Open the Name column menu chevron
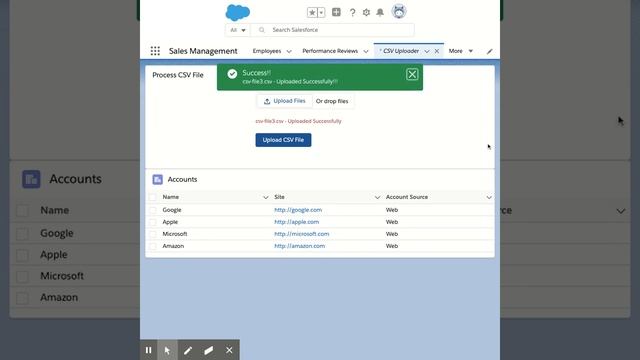 pyautogui.click(x=266, y=198)
